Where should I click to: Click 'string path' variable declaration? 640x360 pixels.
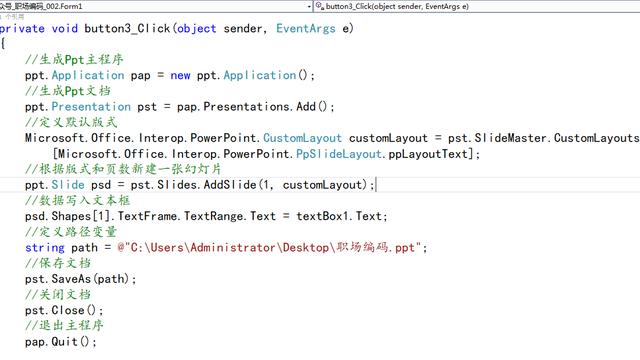point(61,248)
